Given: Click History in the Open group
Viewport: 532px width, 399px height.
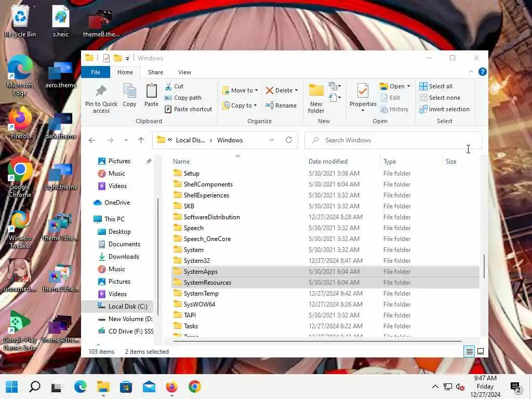Looking at the screenshot, I should [394, 109].
